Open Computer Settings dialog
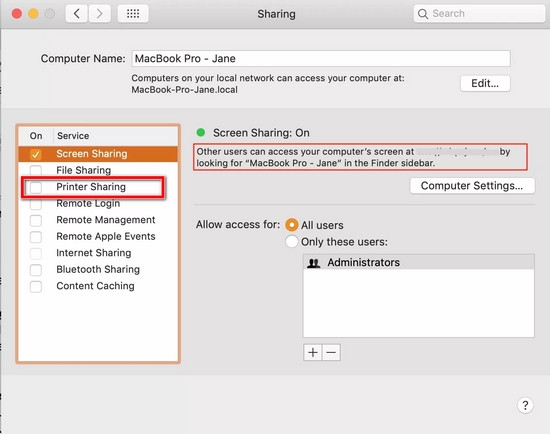This screenshot has height=434, width=550. (x=472, y=186)
